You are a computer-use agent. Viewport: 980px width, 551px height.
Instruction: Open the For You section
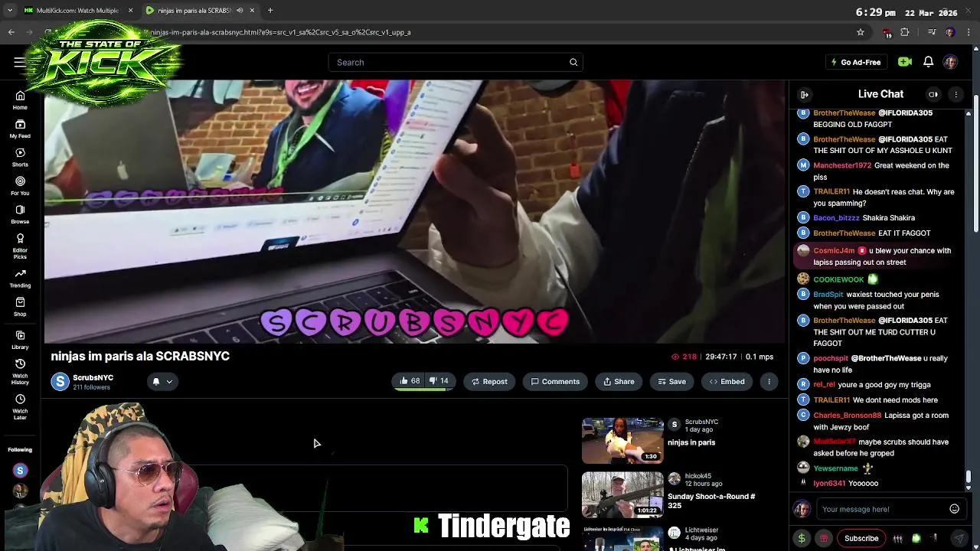pyautogui.click(x=20, y=185)
